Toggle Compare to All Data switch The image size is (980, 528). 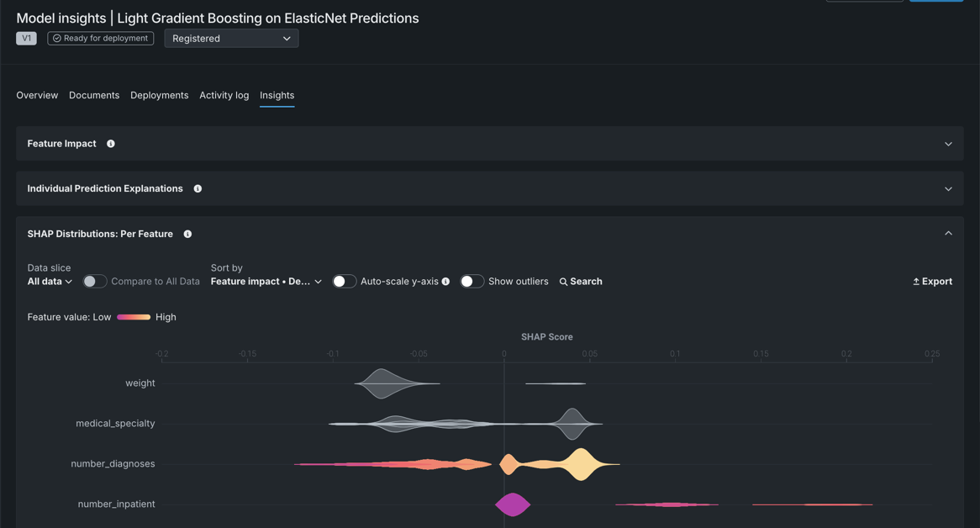[x=95, y=282]
